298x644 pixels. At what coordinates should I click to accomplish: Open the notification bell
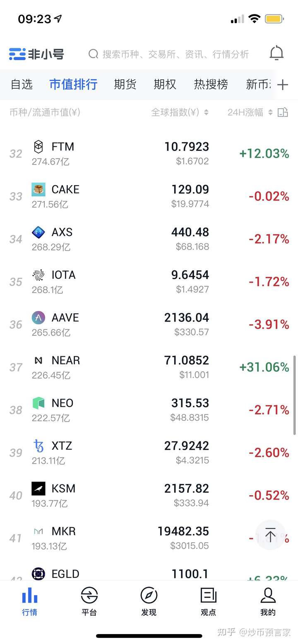276,53
